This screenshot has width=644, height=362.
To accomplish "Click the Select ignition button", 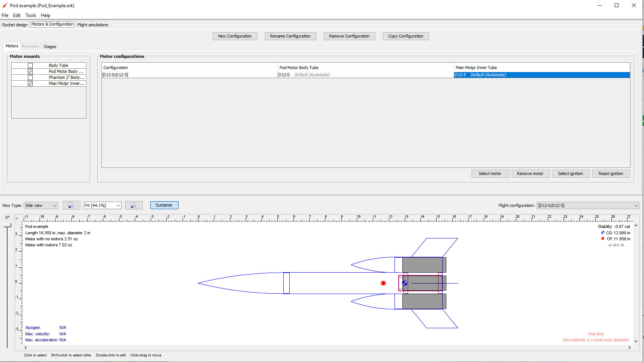I will point(571,173).
